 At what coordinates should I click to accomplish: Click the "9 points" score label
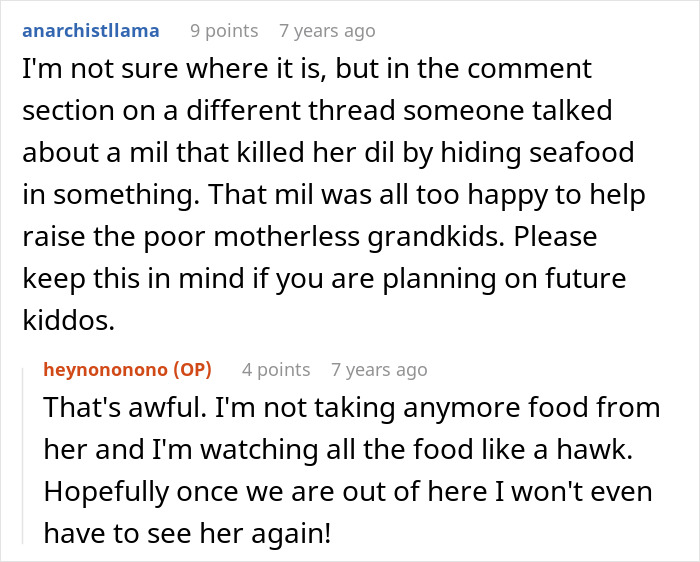coord(223,31)
